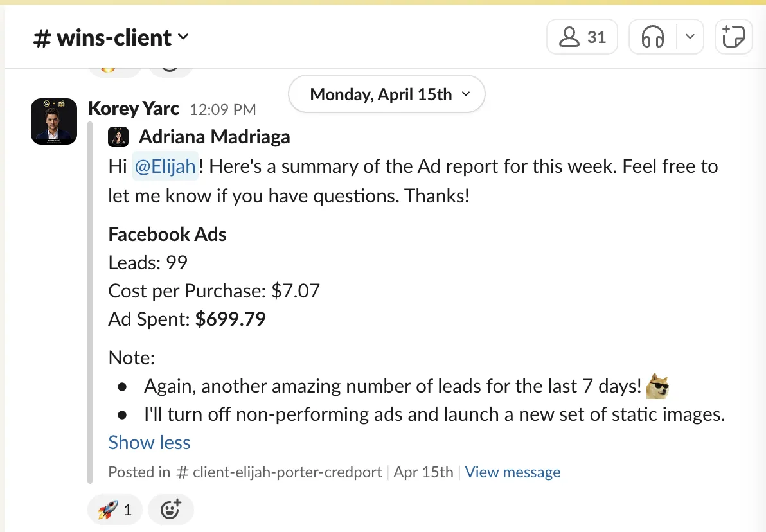Add a reaction with smiley-plus icon
Screen dimensions: 766x532
click(170, 510)
